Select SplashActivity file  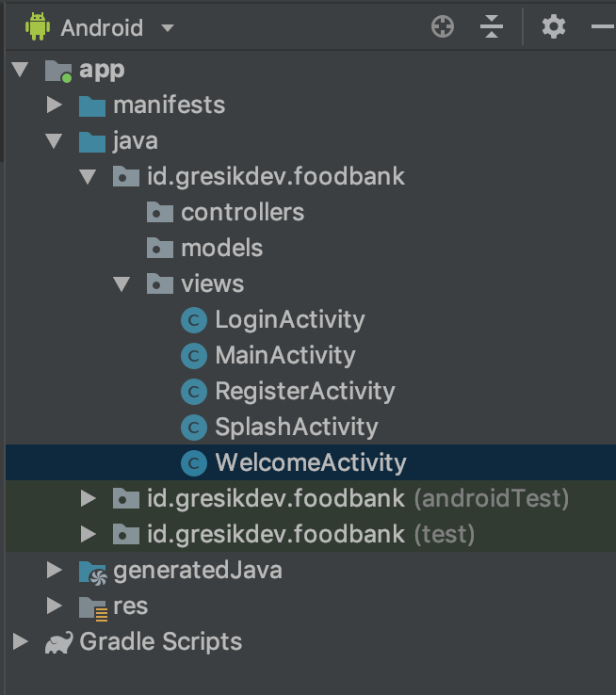(x=296, y=428)
